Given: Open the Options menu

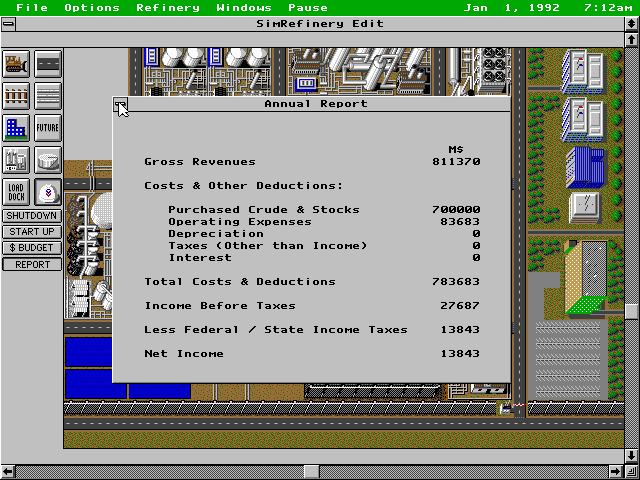Looking at the screenshot, I should pyautogui.click(x=92, y=8).
